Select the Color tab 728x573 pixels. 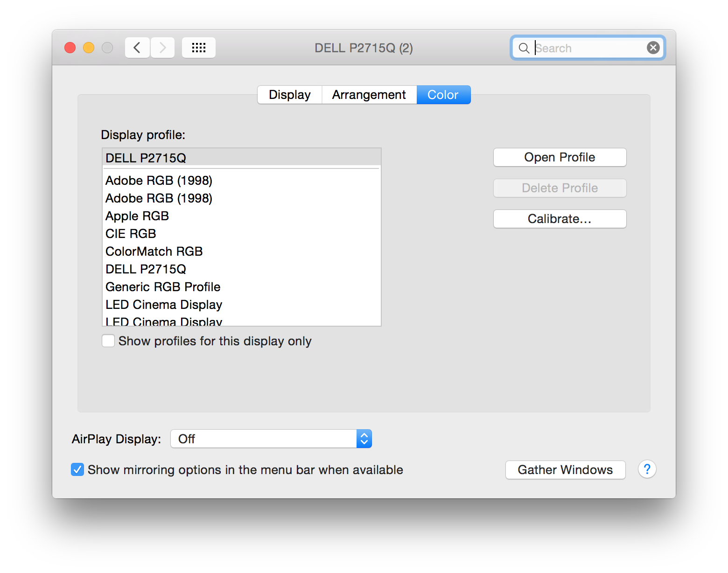[443, 95]
